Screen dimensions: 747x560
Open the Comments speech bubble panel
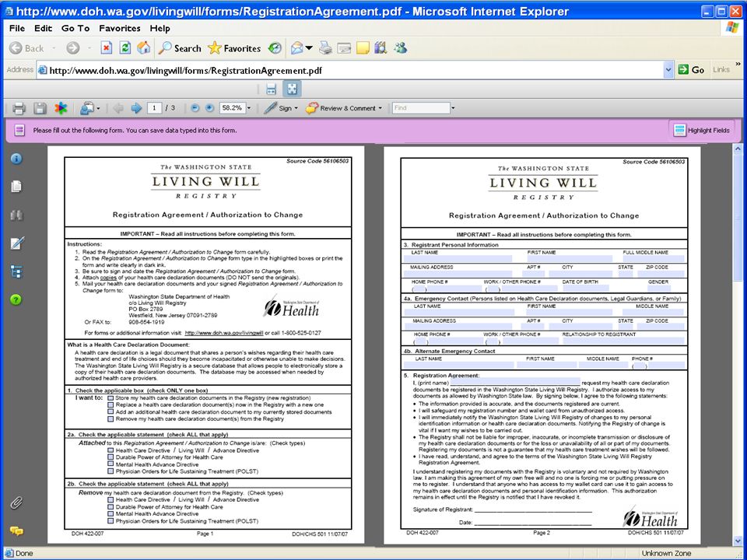click(16, 530)
